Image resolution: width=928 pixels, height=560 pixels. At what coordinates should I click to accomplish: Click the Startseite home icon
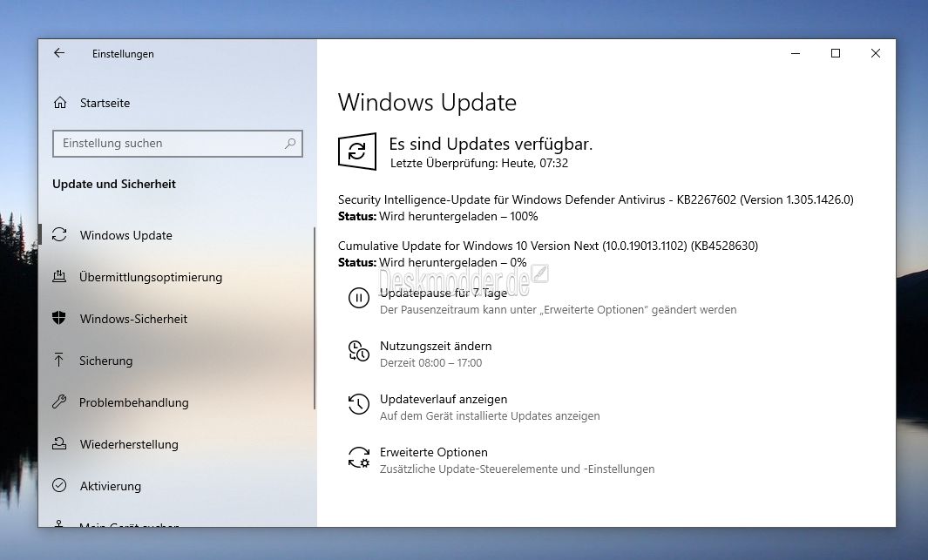(x=60, y=102)
